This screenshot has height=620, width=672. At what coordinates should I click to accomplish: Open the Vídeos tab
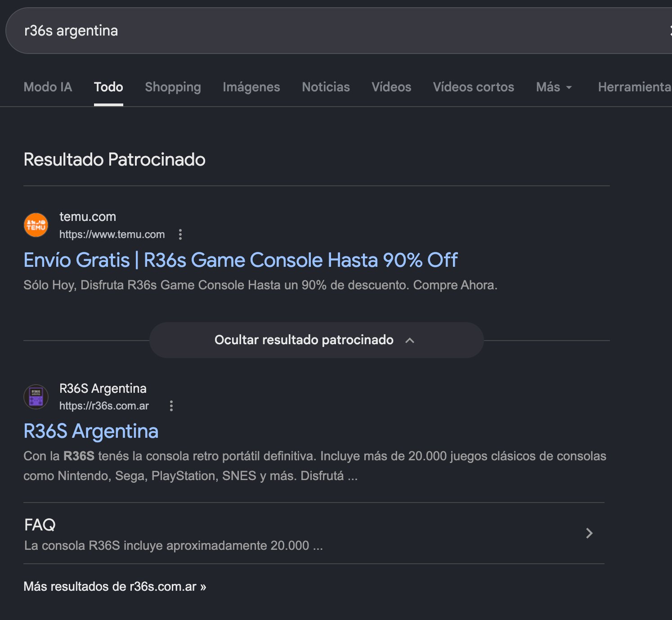coord(391,87)
